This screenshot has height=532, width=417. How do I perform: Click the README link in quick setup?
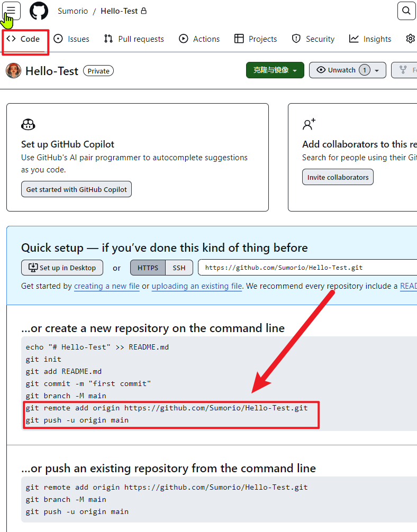click(409, 286)
